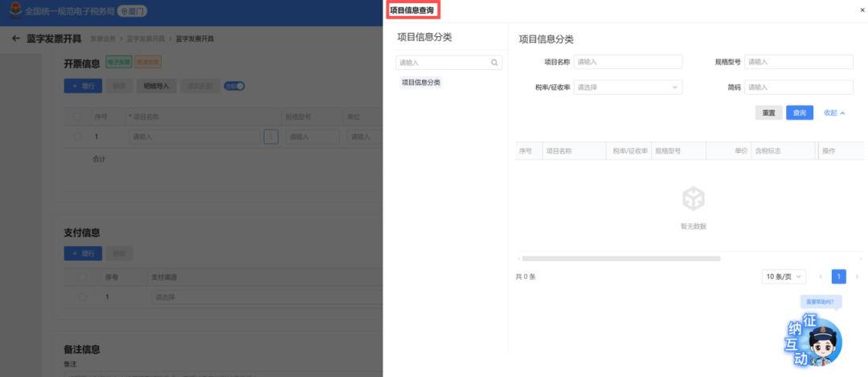
Task: Open the 税率/征收率 dropdown
Action: click(628, 87)
